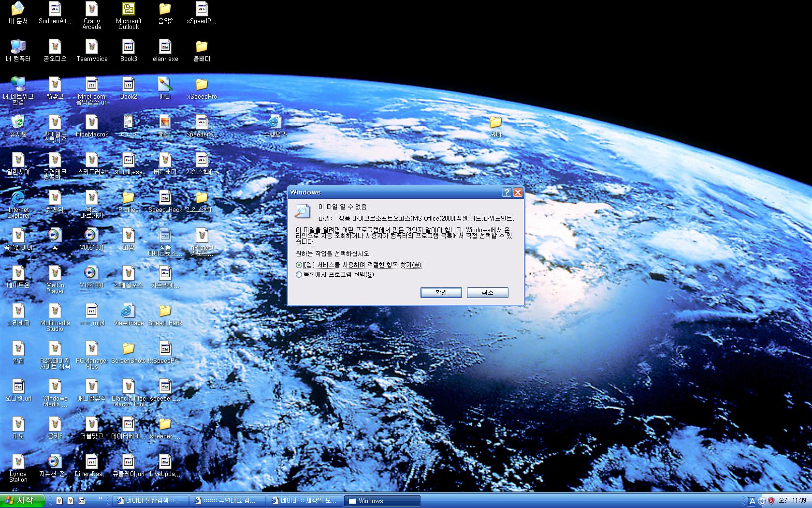Launch Internet Explorer desktop shortcut

[x=18, y=204]
